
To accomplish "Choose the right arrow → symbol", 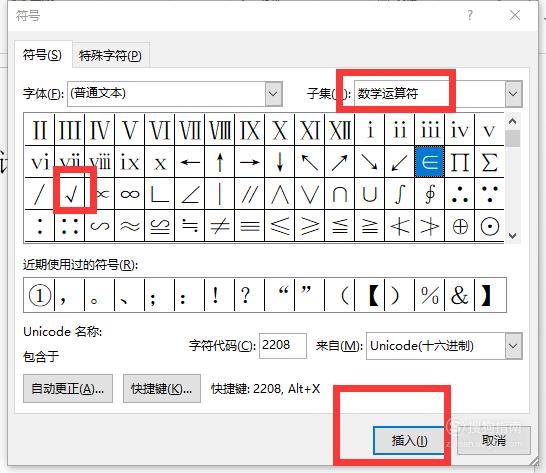I will pyautogui.click(x=250, y=162).
